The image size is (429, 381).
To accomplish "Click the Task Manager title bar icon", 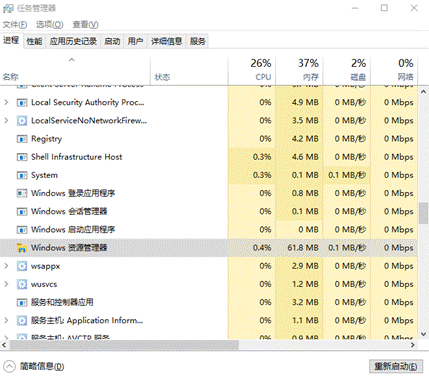I will pos(8,8).
